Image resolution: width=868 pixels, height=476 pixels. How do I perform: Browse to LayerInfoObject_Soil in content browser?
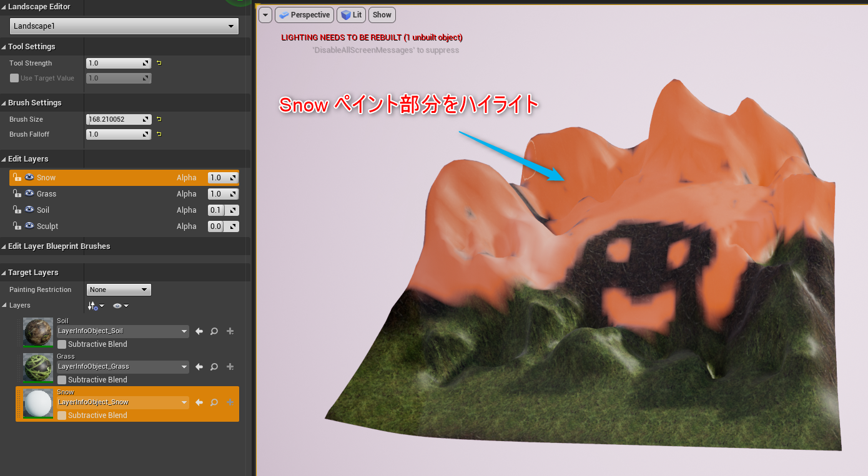pos(214,331)
